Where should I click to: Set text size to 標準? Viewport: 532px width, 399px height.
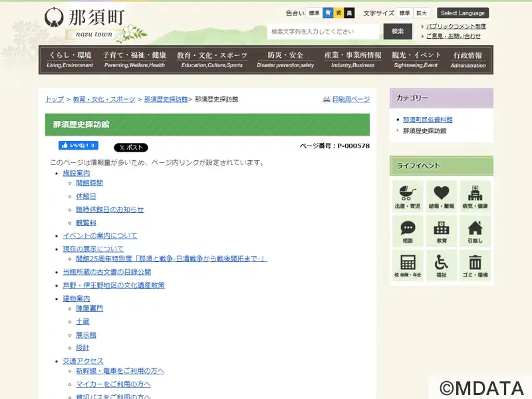(404, 13)
